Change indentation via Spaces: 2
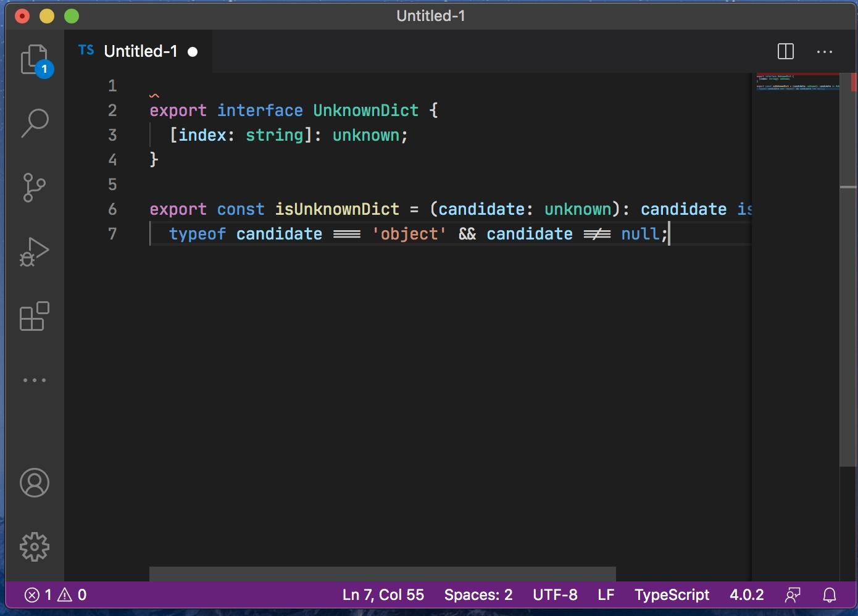858x616 pixels. (x=478, y=595)
